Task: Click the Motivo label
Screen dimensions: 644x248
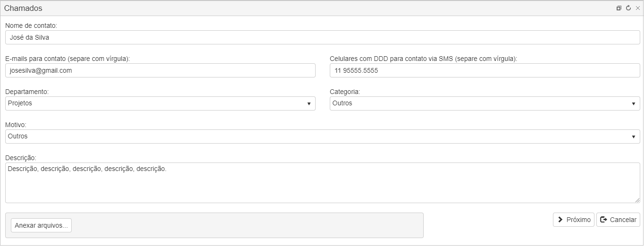Action: point(16,125)
